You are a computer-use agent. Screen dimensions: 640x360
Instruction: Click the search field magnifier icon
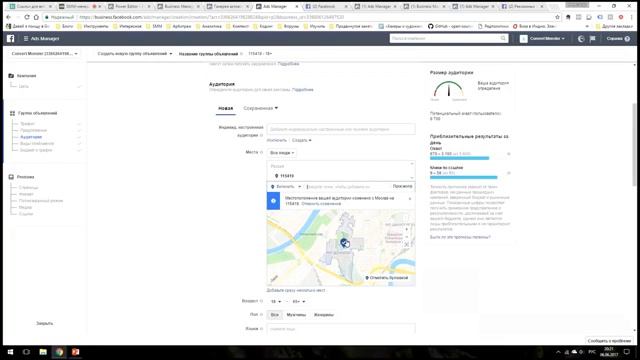(x=503, y=38)
